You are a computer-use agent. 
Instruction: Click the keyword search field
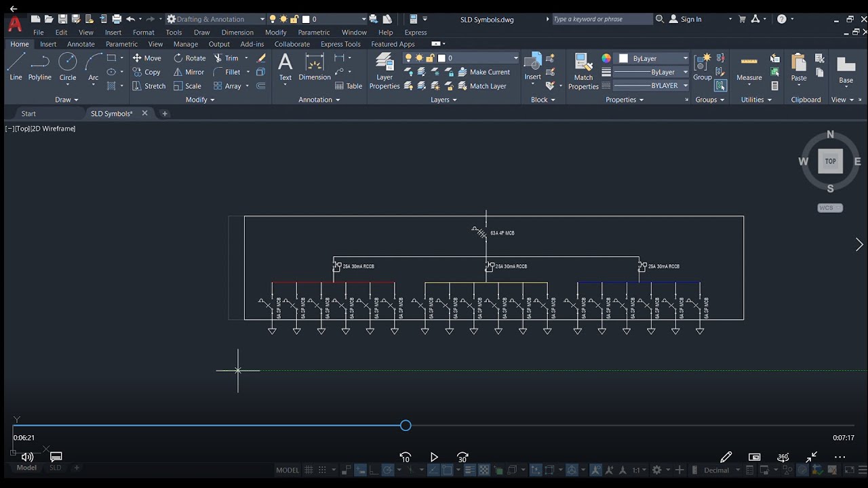click(x=602, y=19)
